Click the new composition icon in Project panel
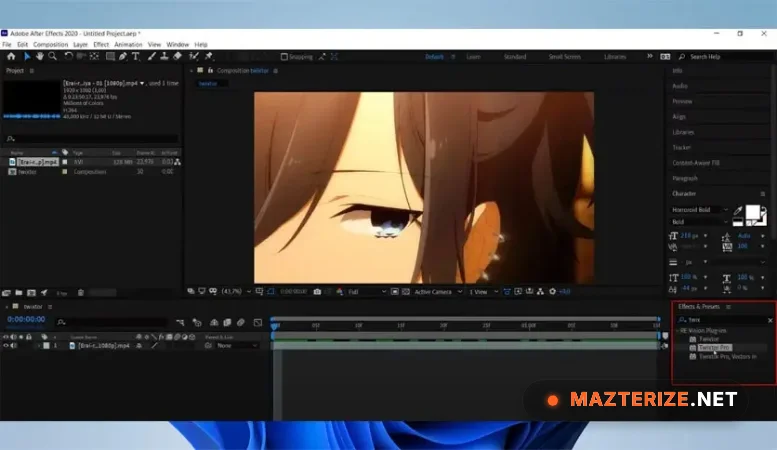The image size is (777, 450). point(31,293)
